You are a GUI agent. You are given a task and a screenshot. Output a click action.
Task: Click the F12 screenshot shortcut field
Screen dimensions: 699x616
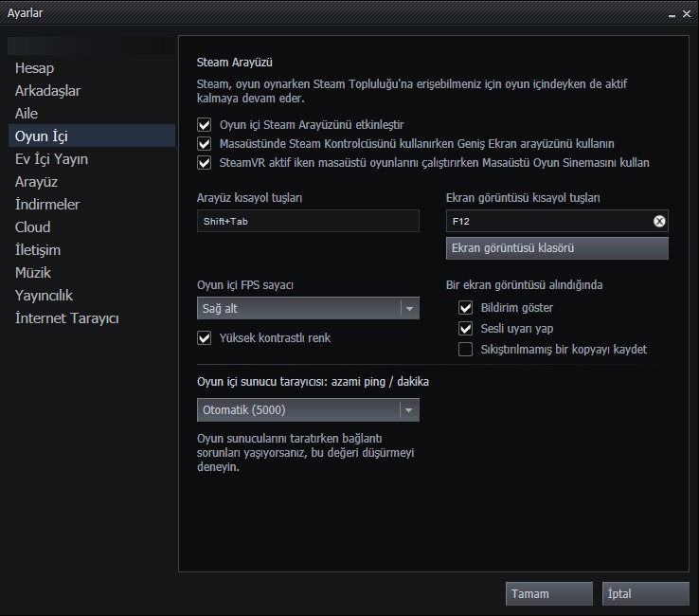(x=557, y=221)
